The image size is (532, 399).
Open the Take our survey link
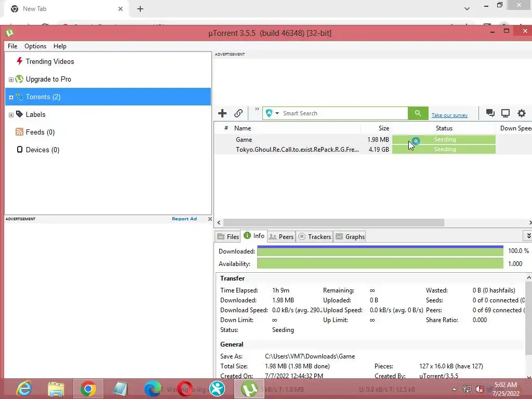(449, 115)
